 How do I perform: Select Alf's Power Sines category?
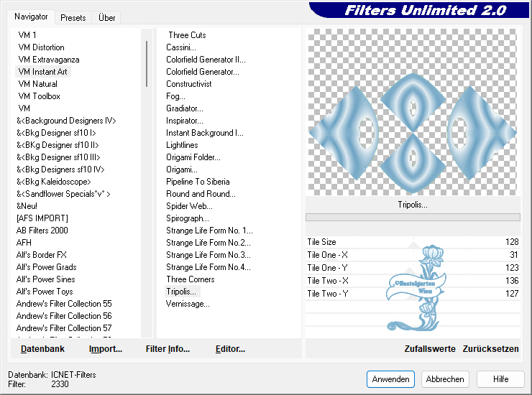click(45, 279)
